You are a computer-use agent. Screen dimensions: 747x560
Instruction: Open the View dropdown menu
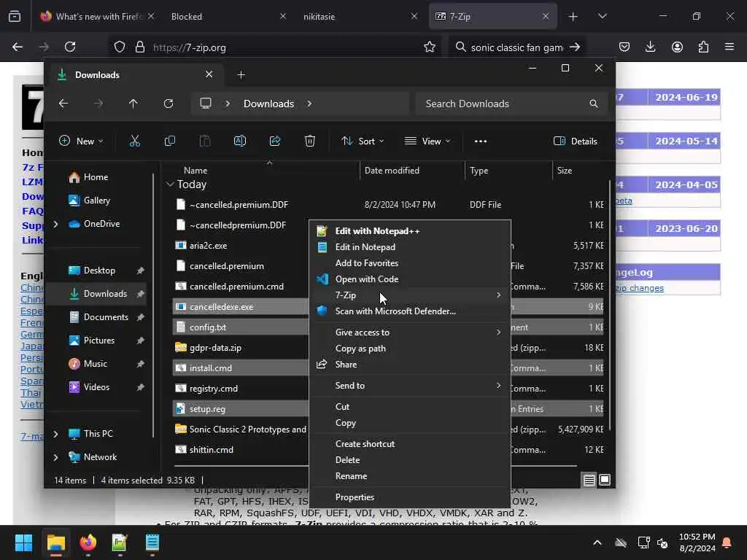point(427,141)
